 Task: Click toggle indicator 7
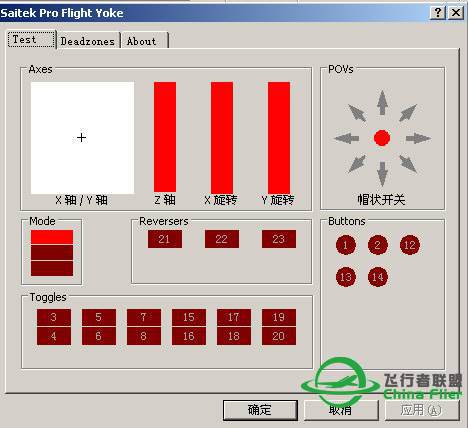coord(144,317)
